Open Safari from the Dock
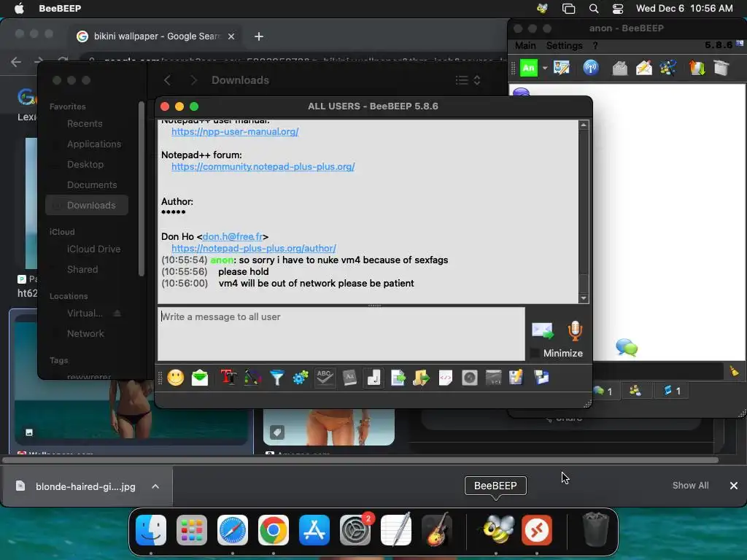Screen dimensions: 747x560 pos(233,530)
